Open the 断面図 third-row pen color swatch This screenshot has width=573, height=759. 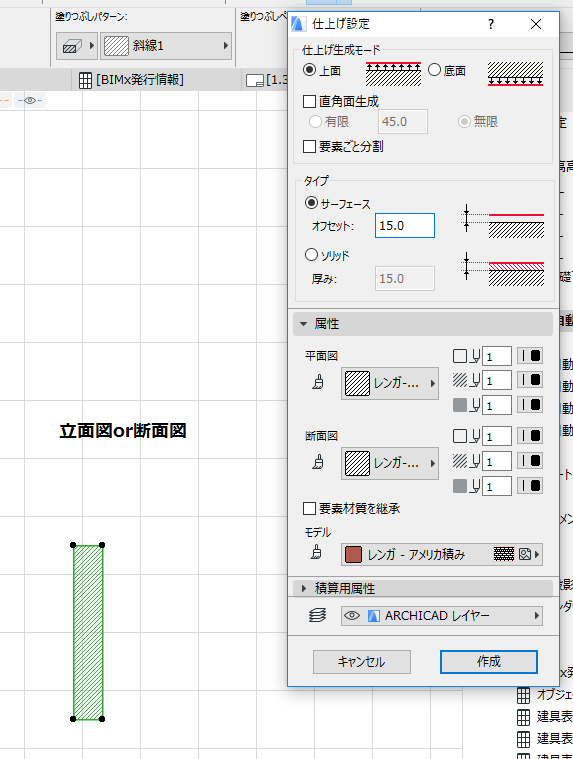(x=530, y=486)
